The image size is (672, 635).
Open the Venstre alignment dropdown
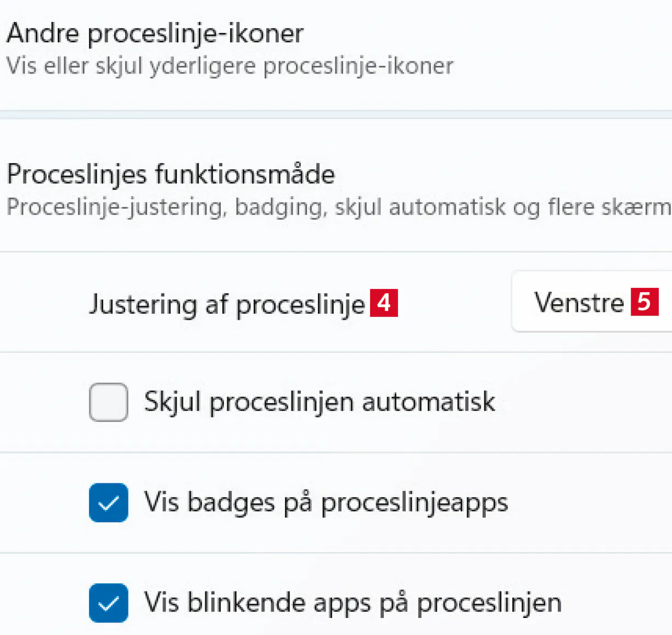tap(591, 302)
